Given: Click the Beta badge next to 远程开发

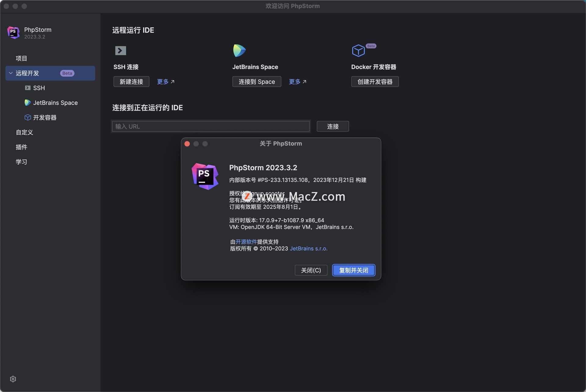Looking at the screenshot, I should (67, 73).
